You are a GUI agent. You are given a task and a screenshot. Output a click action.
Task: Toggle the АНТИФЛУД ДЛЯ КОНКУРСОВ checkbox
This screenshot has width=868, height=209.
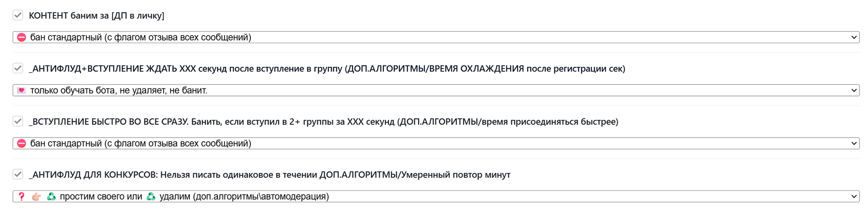(18, 175)
